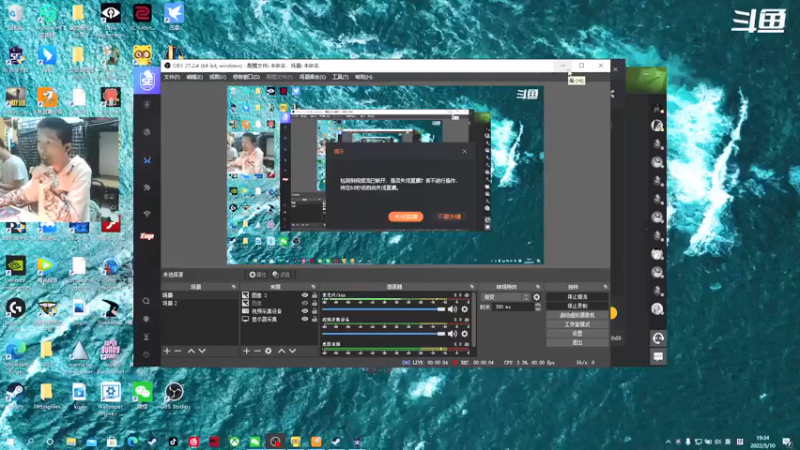Toggle visibility of the 视频采集设备 source
The image size is (800, 450).
(x=305, y=311)
